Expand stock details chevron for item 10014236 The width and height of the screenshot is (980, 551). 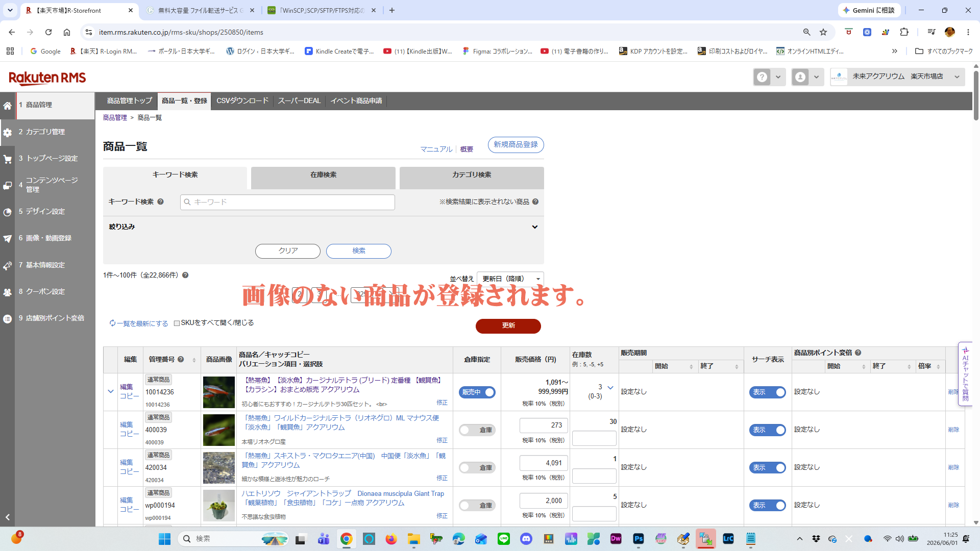pyautogui.click(x=610, y=387)
